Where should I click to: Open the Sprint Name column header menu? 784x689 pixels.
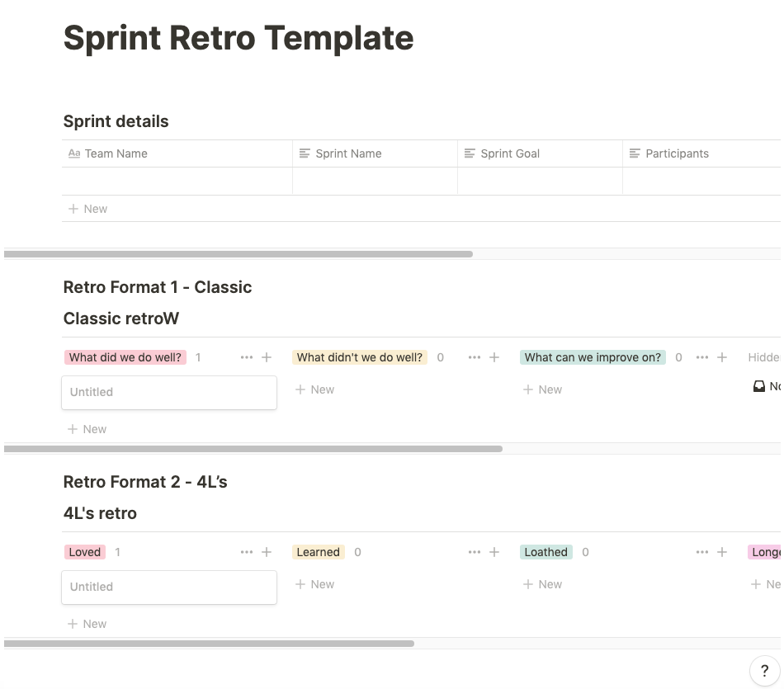tap(348, 153)
